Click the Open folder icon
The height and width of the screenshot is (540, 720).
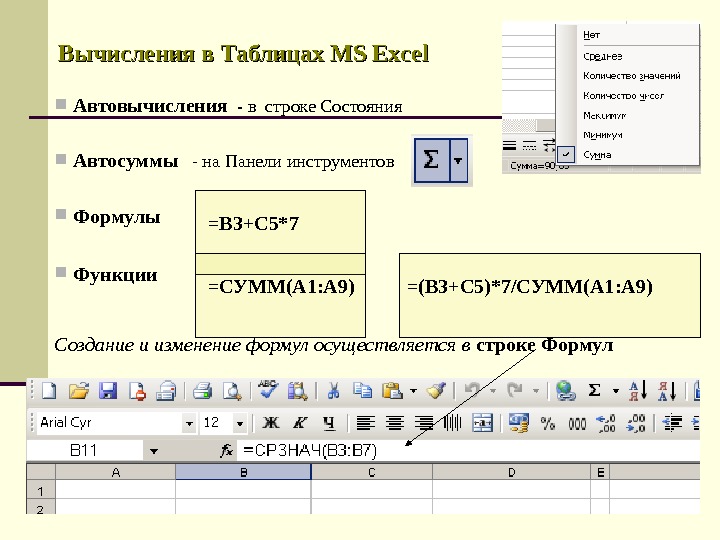point(79,391)
